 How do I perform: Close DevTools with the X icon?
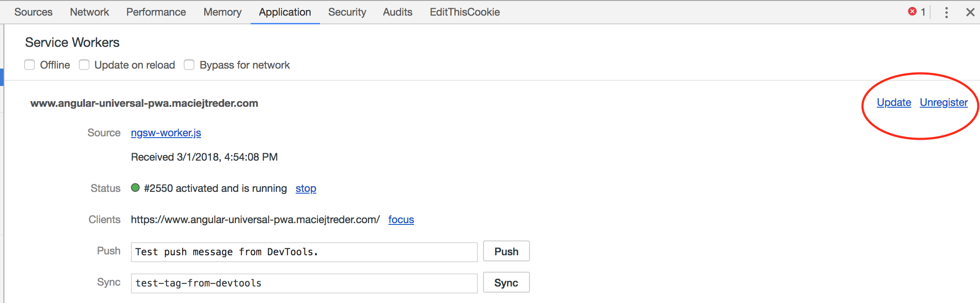tap(970, 12)
